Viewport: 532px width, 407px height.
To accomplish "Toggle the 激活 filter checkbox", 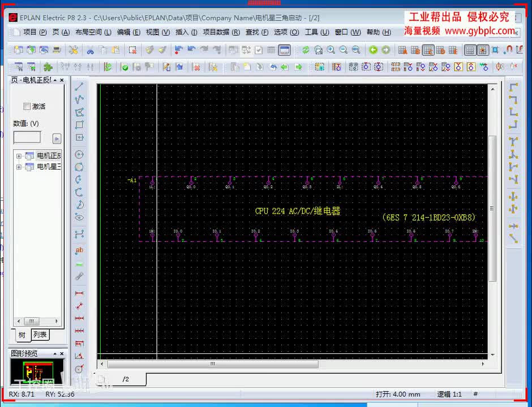I will 27,106.
